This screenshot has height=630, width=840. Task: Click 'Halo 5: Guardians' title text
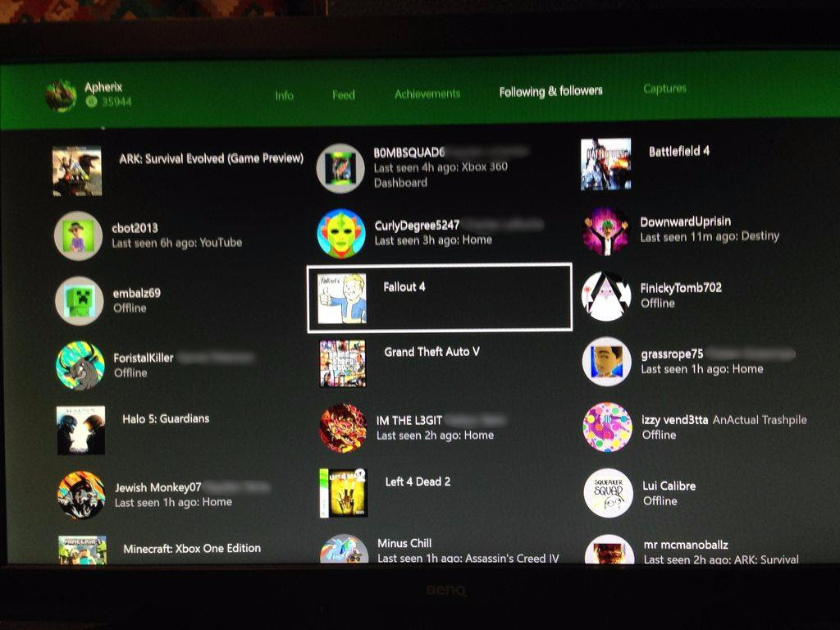coord(166,419)
